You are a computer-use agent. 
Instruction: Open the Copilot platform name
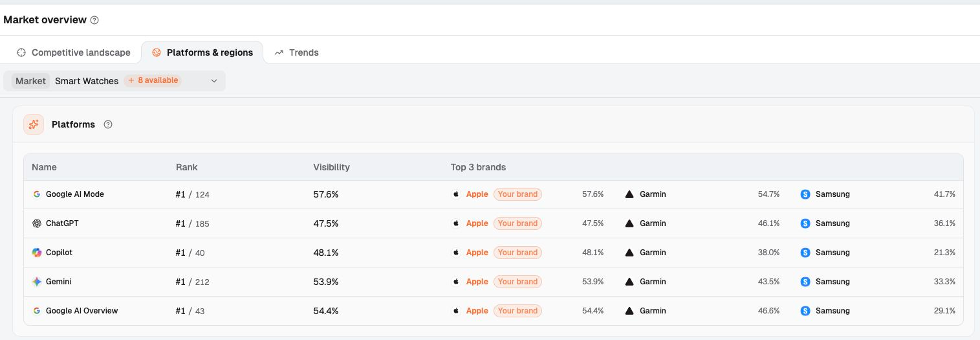59,253
